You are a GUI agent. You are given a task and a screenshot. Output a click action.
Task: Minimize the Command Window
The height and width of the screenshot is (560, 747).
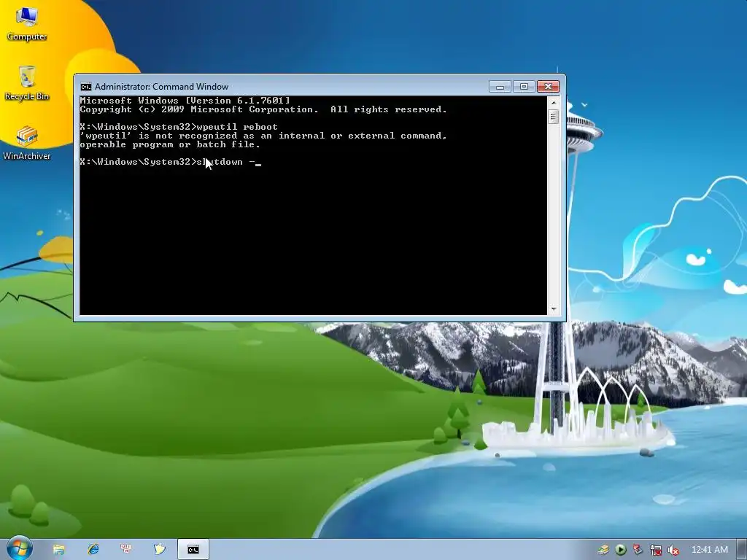click(x=500, y=87)
